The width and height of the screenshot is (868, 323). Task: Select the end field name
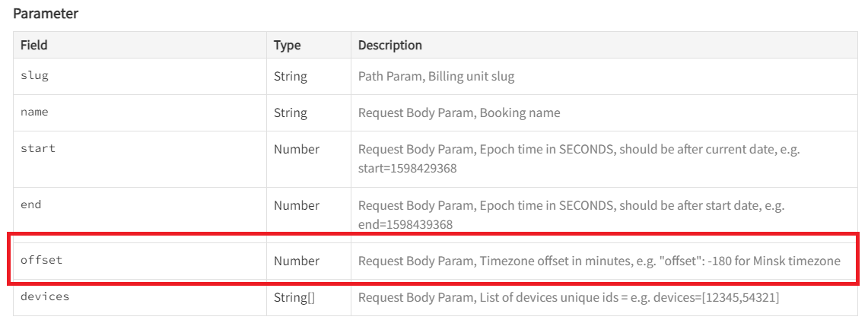click(31, 204)
